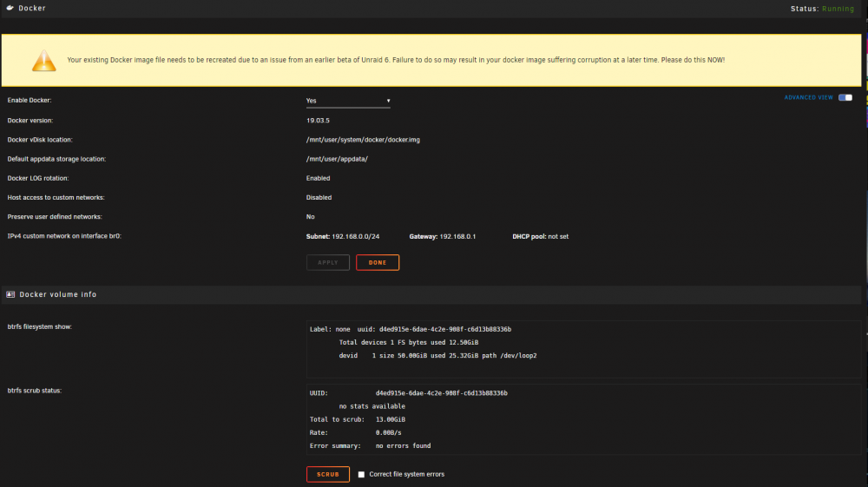Click the Docker volume info section icon
Viewport: 868px width, 487px height.
(10, 294)
